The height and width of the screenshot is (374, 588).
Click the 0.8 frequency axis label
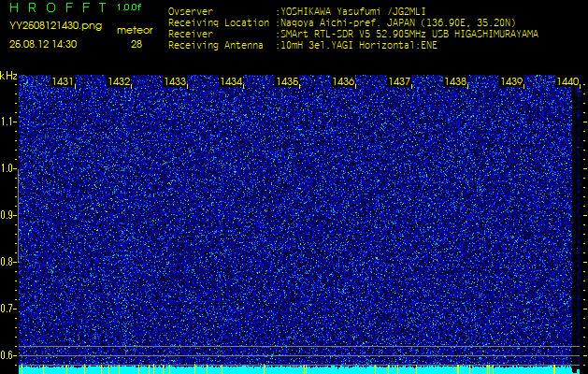[7, 262]
